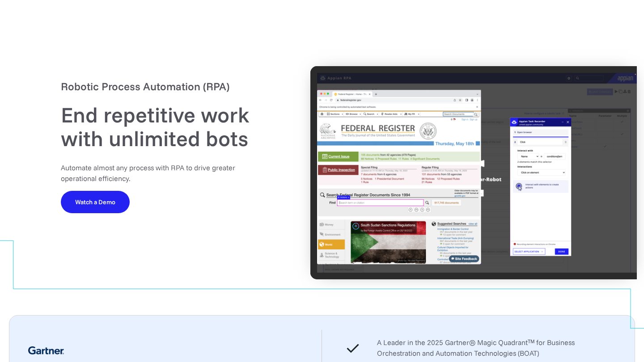Click the Watch a Demo button
Image resolution: width=644 pixels, height=362 pixels.
(95, 202)
